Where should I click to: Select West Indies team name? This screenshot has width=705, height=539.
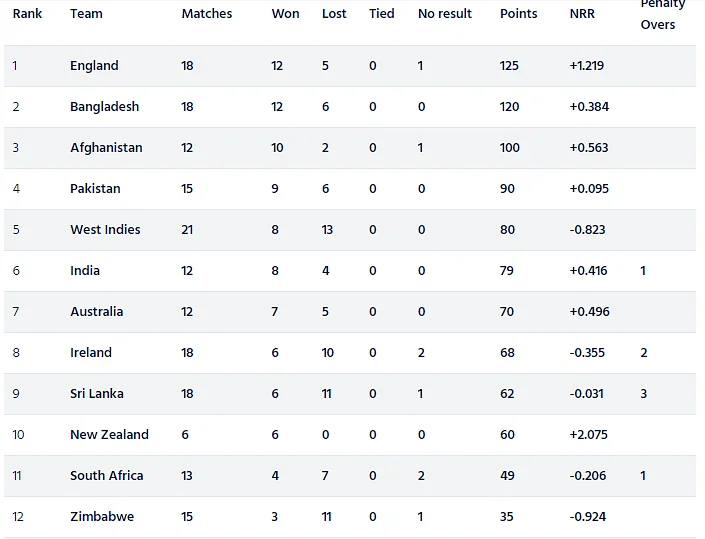tap(105, 230)
